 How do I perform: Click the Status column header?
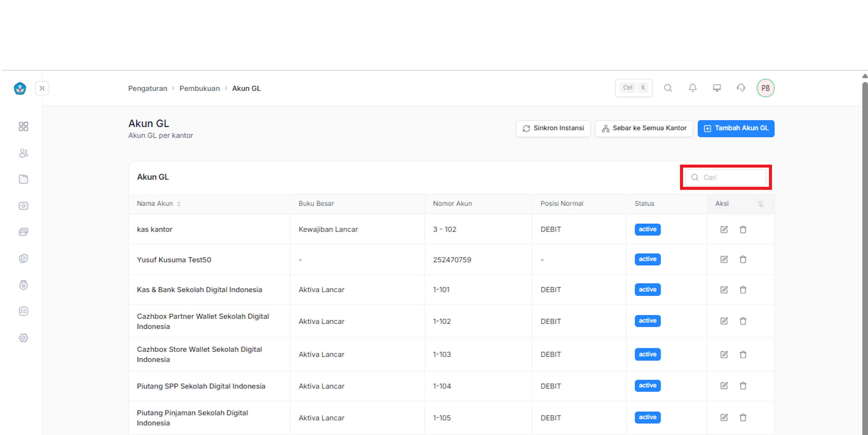pos(644,203)
